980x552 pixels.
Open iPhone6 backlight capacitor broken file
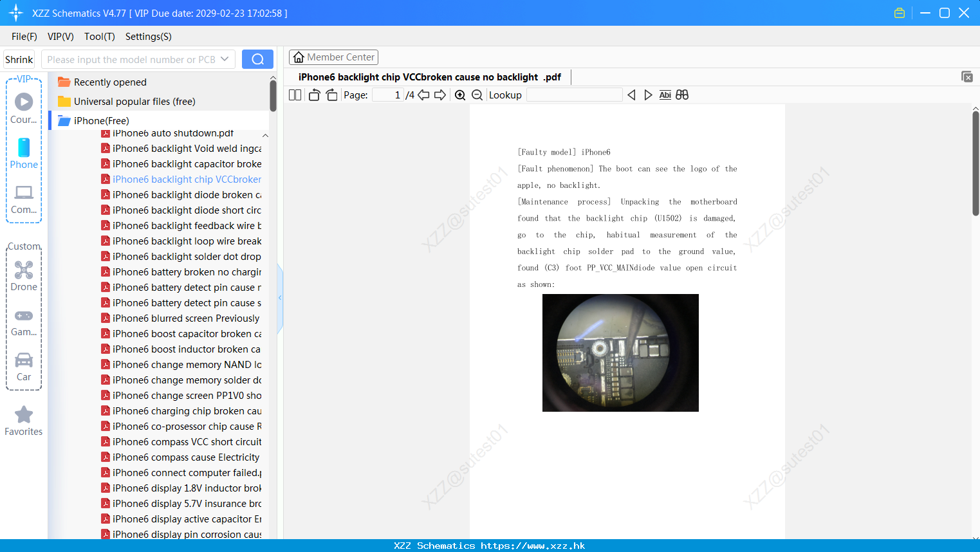tap(181, 164)
